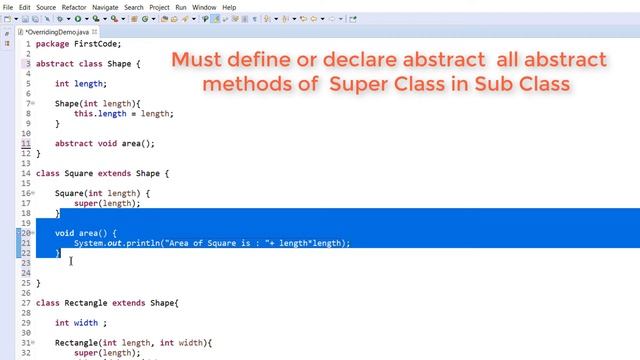Run the program with green Run icon
The width and height of the screenshot is (640, 360).
(78, 19)
